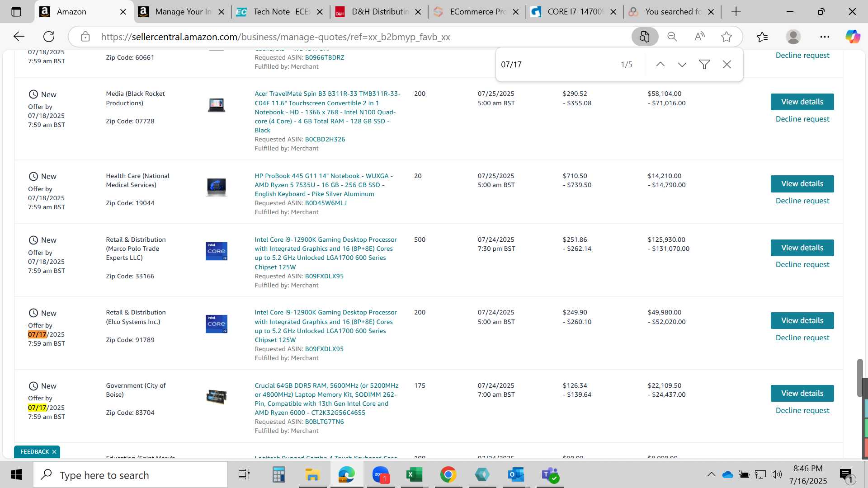View details for Crucial 64GB RAM quote

point(802,393)
